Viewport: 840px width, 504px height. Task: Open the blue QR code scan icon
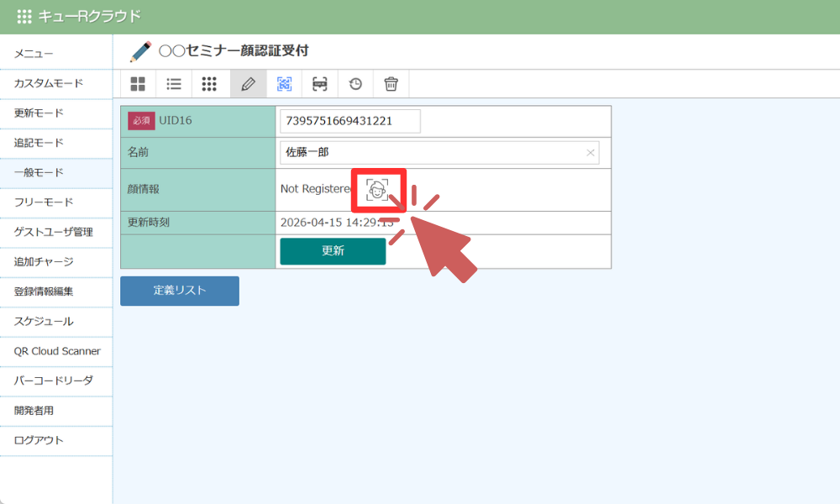[284, 84]
